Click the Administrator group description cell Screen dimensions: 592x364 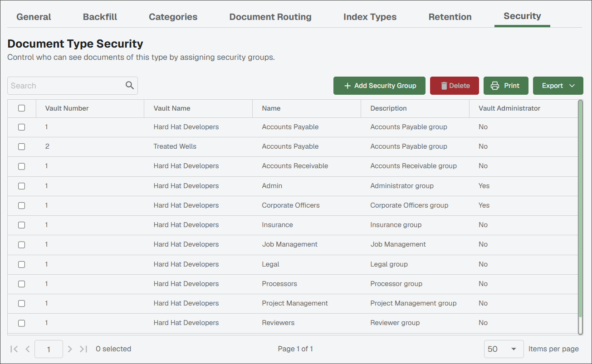click(x=402, y=186)
